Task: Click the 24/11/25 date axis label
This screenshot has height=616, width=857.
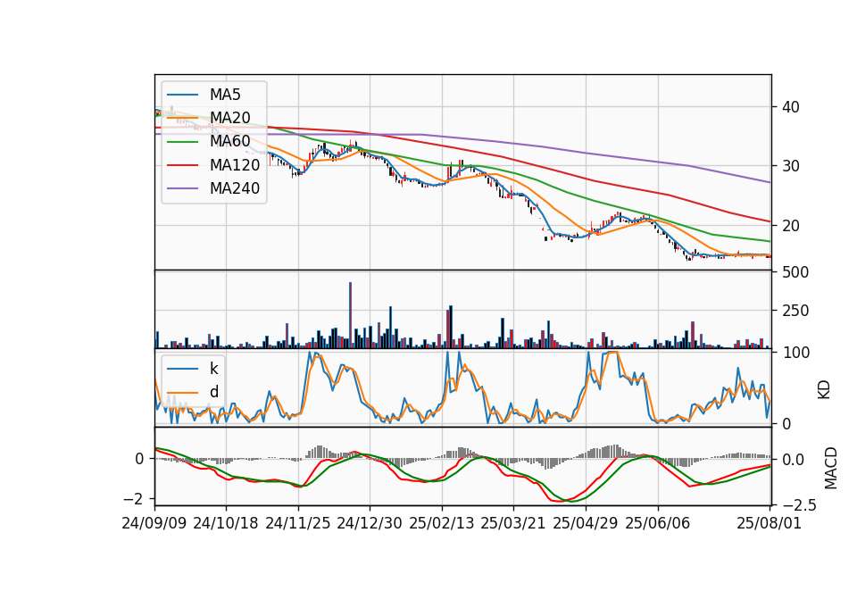Action: (x=298, y=523)
